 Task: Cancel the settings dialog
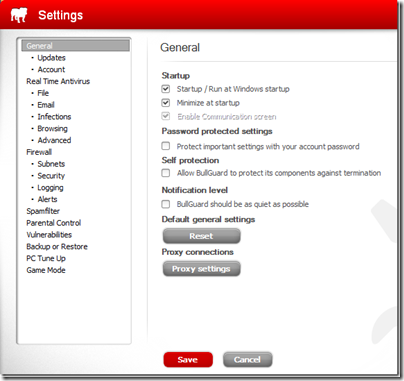coord(247,360)
